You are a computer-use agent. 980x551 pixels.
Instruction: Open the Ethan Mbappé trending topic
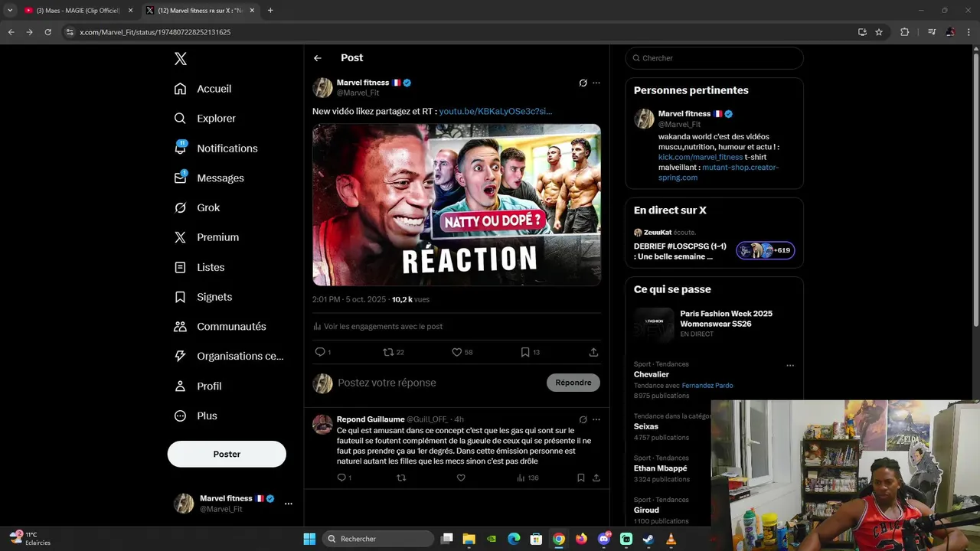(660, 468)
